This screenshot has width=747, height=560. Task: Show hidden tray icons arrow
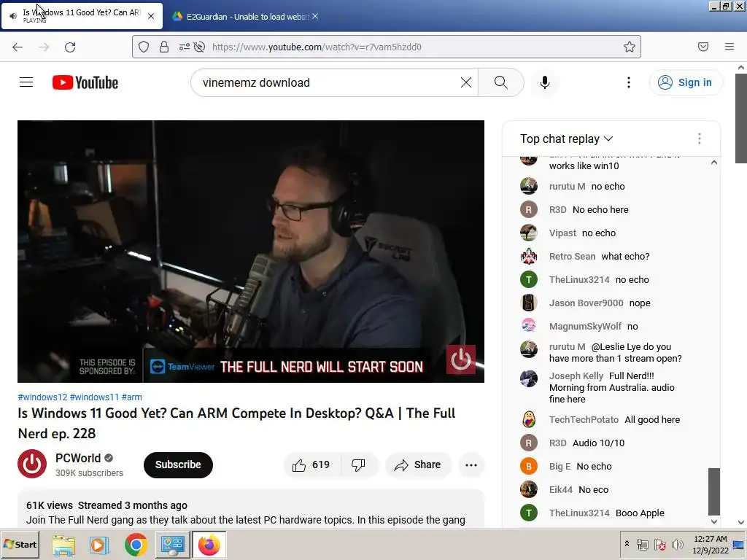(627, 544)
